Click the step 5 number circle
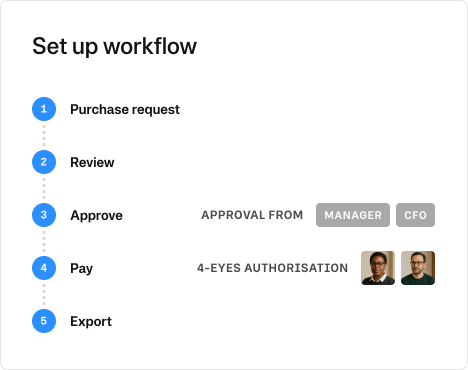 click(44, 321)
